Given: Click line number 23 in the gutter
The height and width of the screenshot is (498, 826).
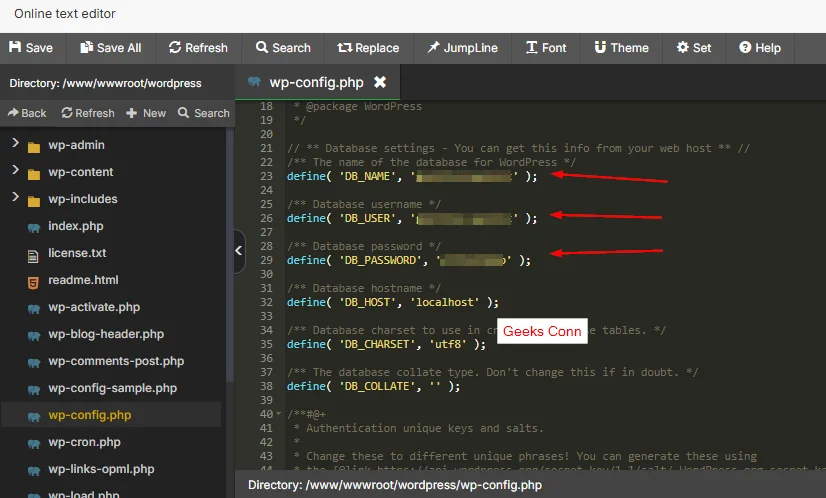Looking at the screenshot, I should coord(267,176).
